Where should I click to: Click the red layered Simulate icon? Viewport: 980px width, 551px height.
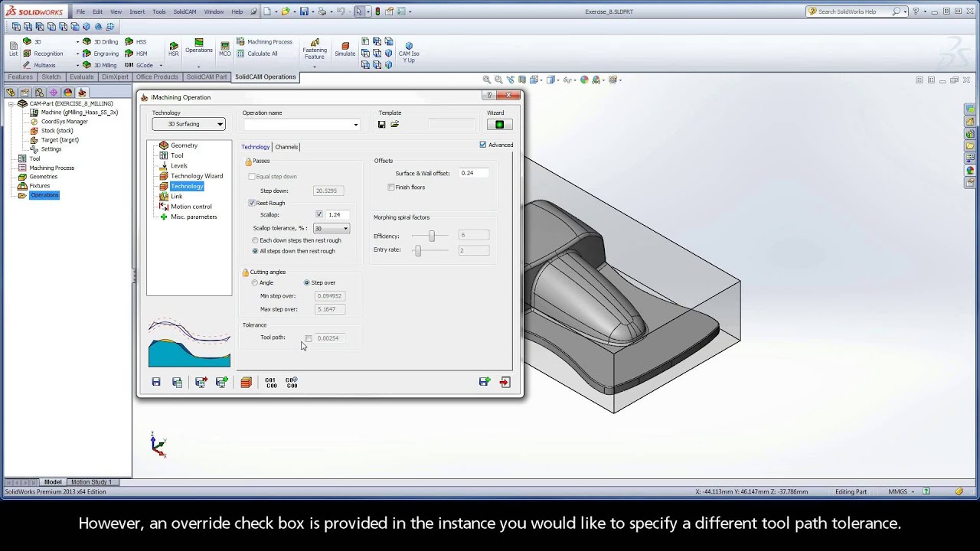point(246,382)
